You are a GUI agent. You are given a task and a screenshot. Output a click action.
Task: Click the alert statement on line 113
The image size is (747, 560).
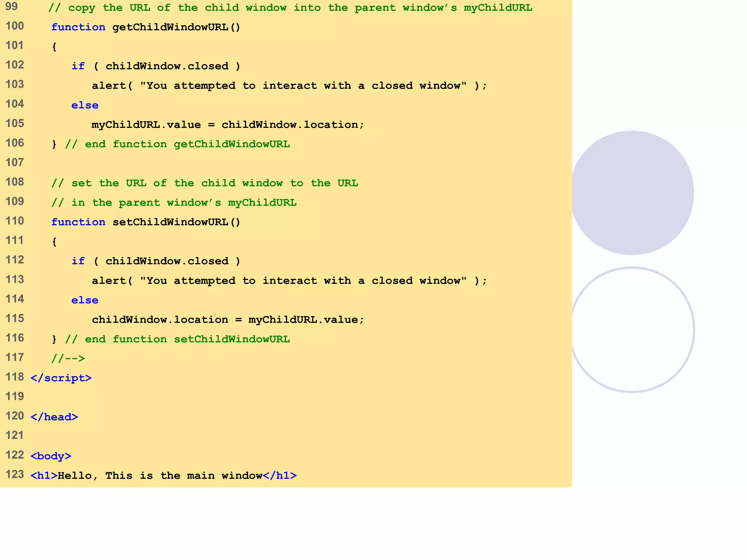pyautogui.click(x=289, y=281)
